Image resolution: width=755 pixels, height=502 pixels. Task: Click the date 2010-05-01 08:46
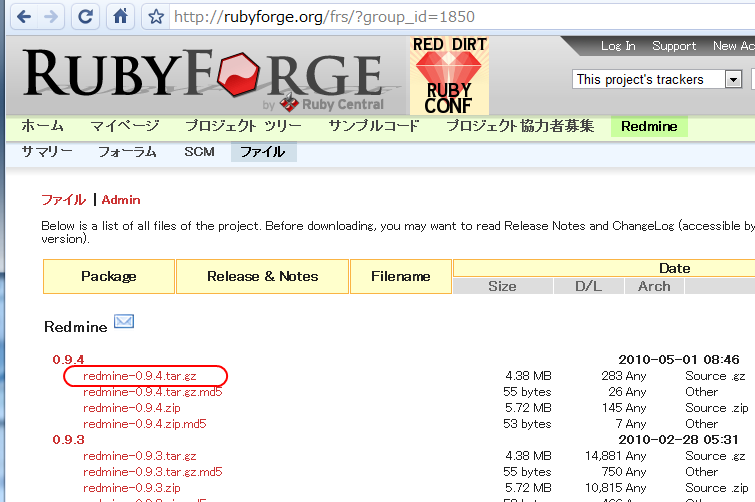678,360
